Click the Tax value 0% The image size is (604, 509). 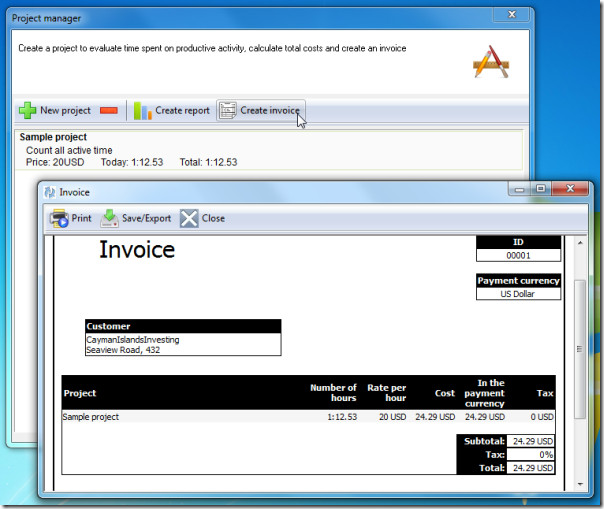(531, 455)
